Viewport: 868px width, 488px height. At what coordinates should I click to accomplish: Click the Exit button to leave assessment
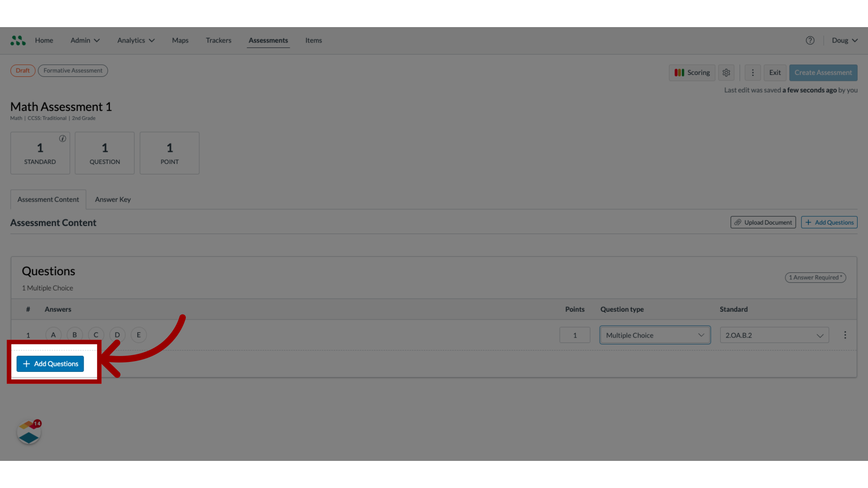point(775,72)
